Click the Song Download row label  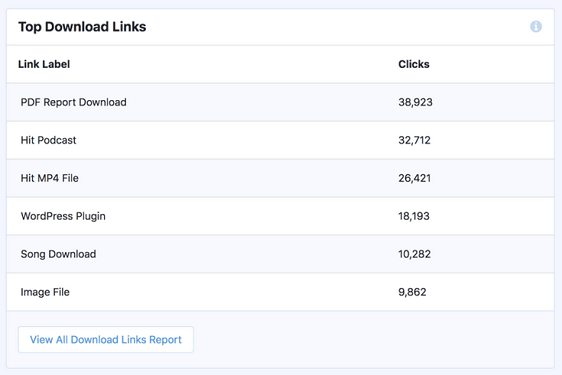click(58, 254)
